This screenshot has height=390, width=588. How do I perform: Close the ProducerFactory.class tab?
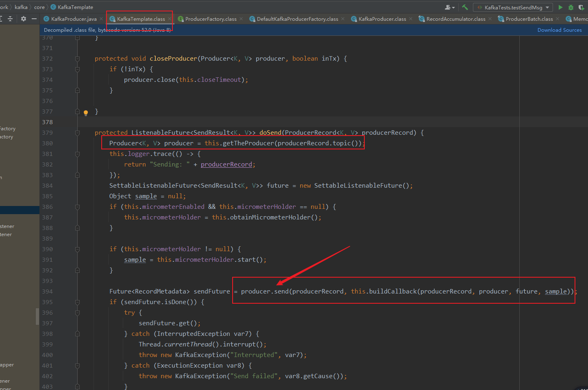241,19
